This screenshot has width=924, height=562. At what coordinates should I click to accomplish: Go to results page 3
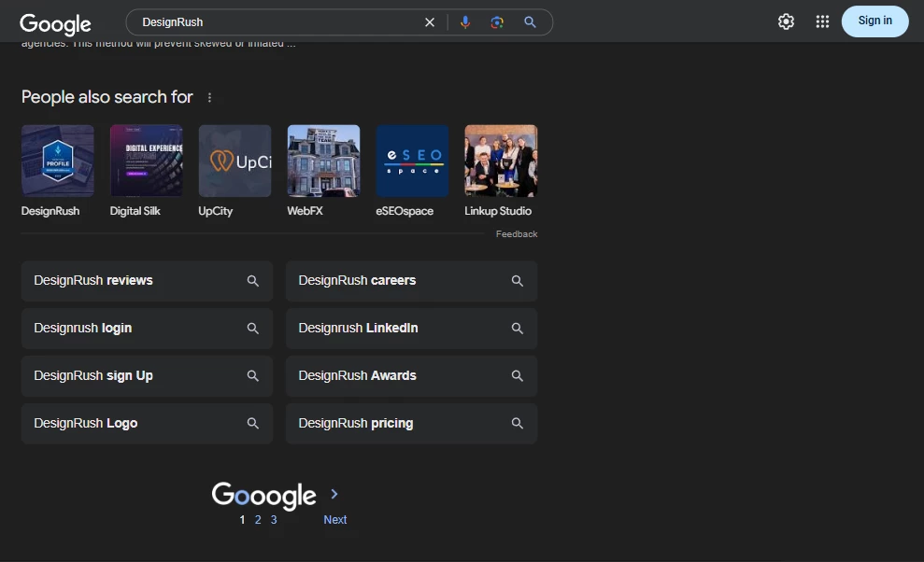[x=274, y=520]
